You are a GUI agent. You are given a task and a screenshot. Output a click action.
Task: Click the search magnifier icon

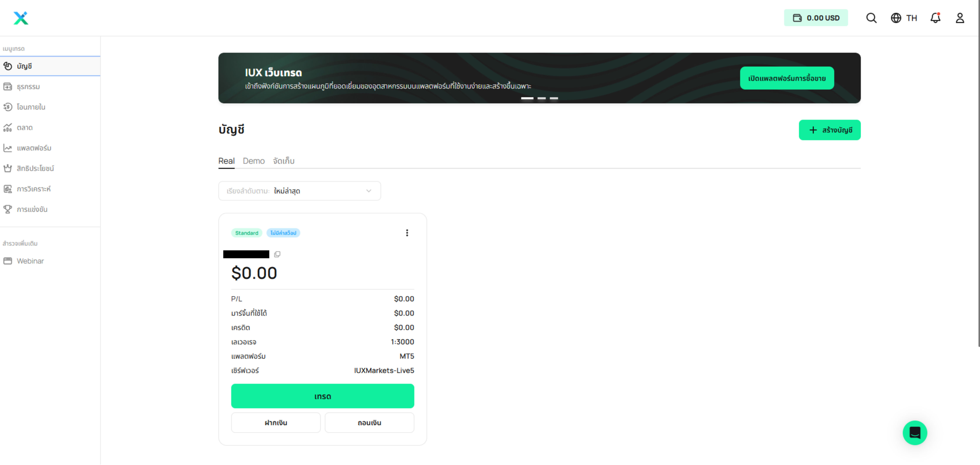pyautogui.click(x=871, y=18)
